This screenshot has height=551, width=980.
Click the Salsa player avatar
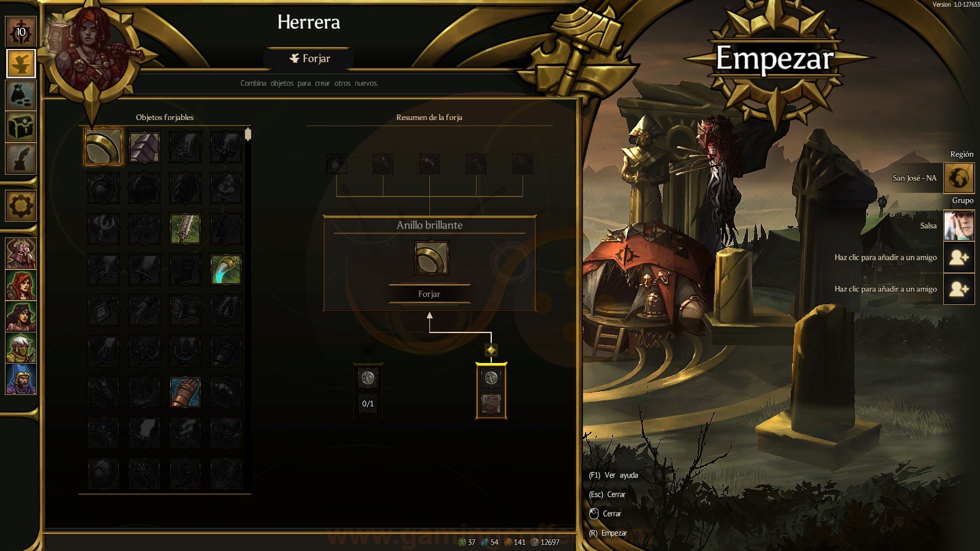click(959, 225)
